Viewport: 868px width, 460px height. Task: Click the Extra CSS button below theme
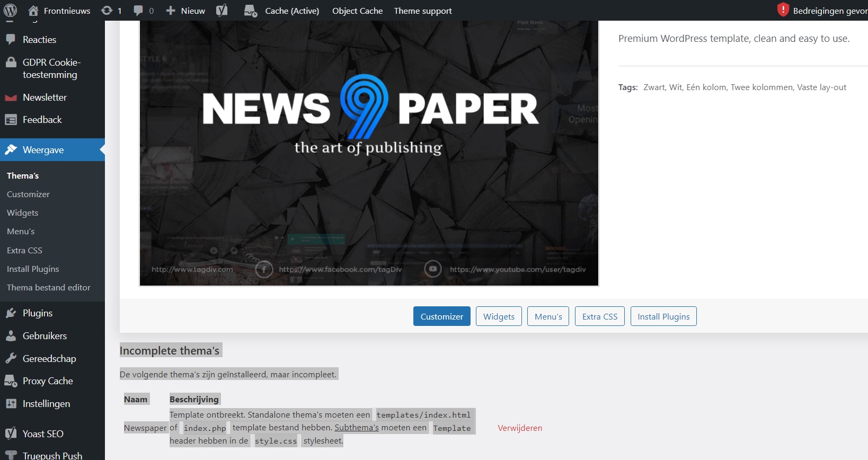click(600, 316)
